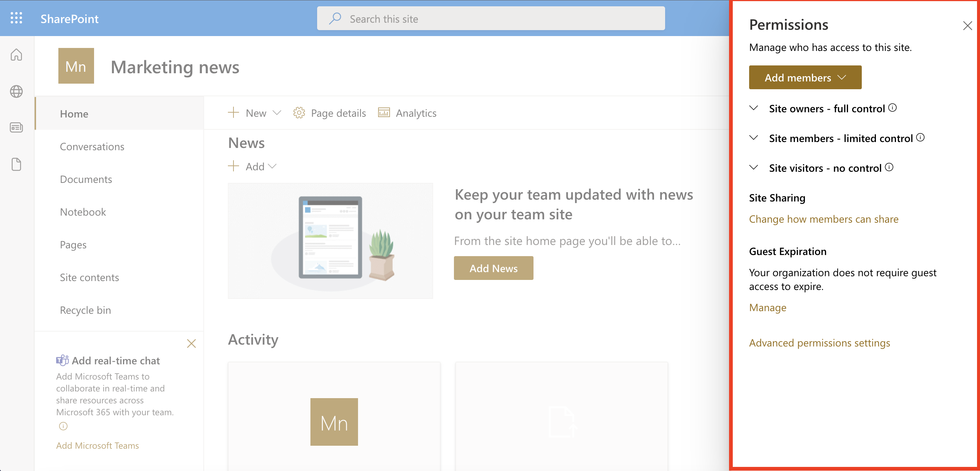Click Advanced permissions settings link
The width and height of the screenshot is (980, 471).
click(820, 342)
